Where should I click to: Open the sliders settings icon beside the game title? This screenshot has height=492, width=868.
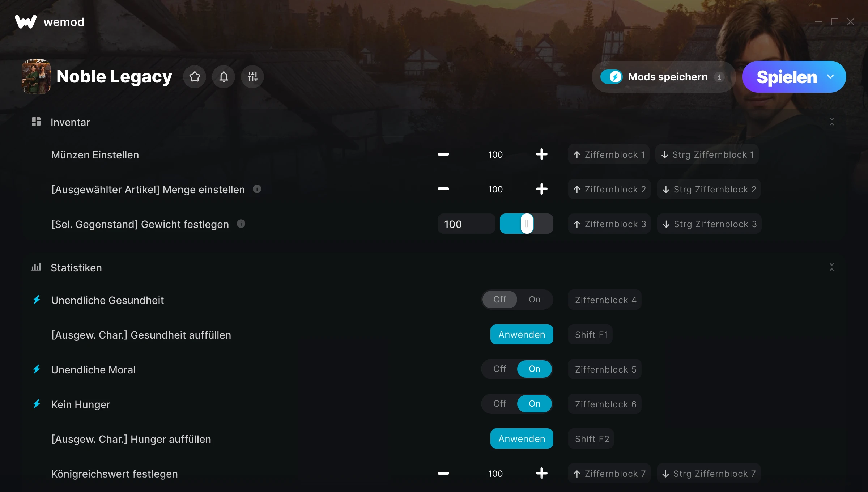(x=252, y=77)
